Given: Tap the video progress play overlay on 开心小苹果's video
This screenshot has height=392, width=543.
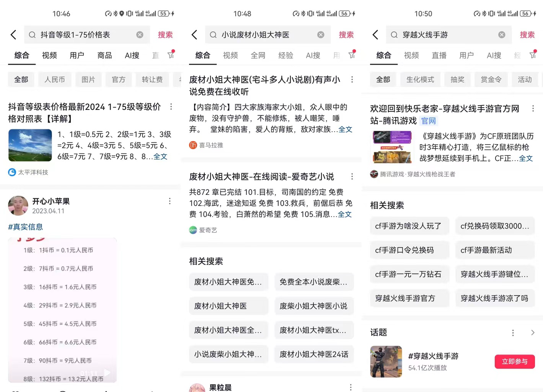Looking at the screenshot, I should [107, 372].
